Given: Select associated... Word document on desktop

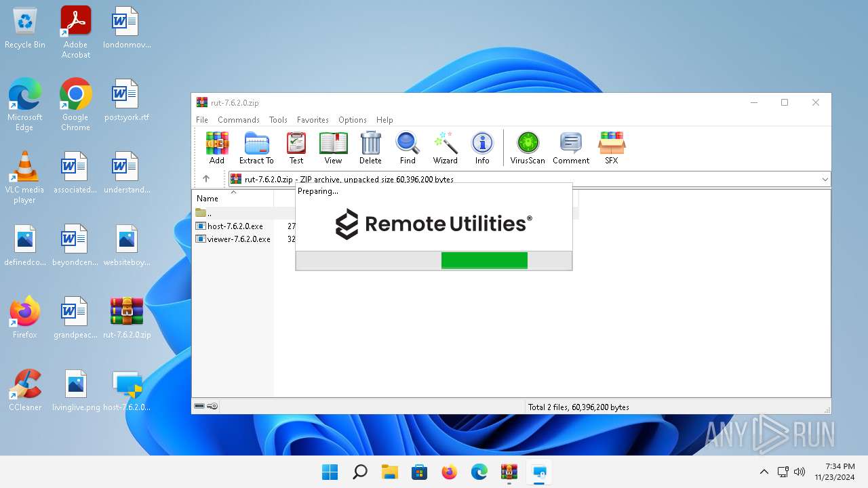Looking at the screenshot, I should [75, 173].
